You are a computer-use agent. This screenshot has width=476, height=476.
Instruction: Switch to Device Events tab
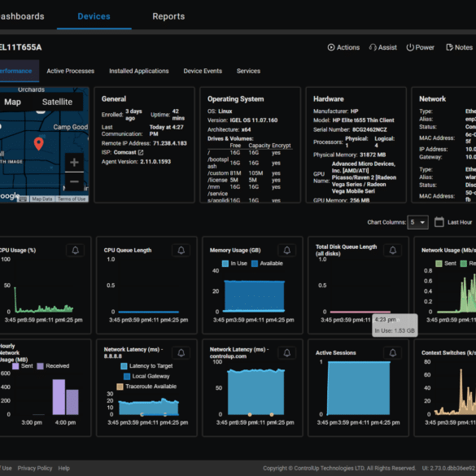pyautogui.click(x=203, y=71)
